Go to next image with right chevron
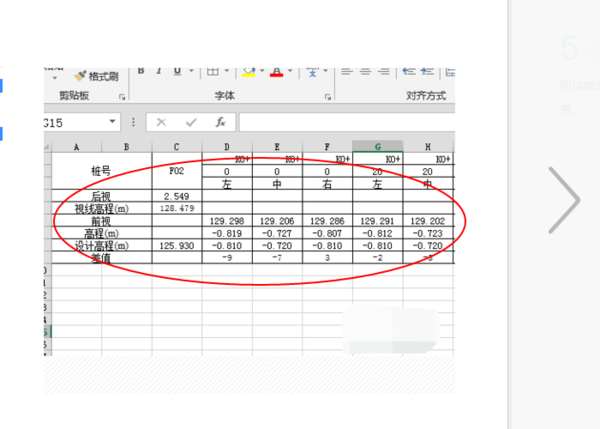 (x=564, y=200)
